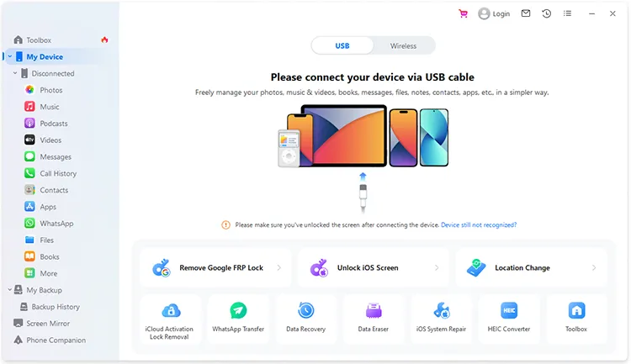Launch WhatsApp Transfer tool
This screenshot has height=364, width=631.
[238, 319]
